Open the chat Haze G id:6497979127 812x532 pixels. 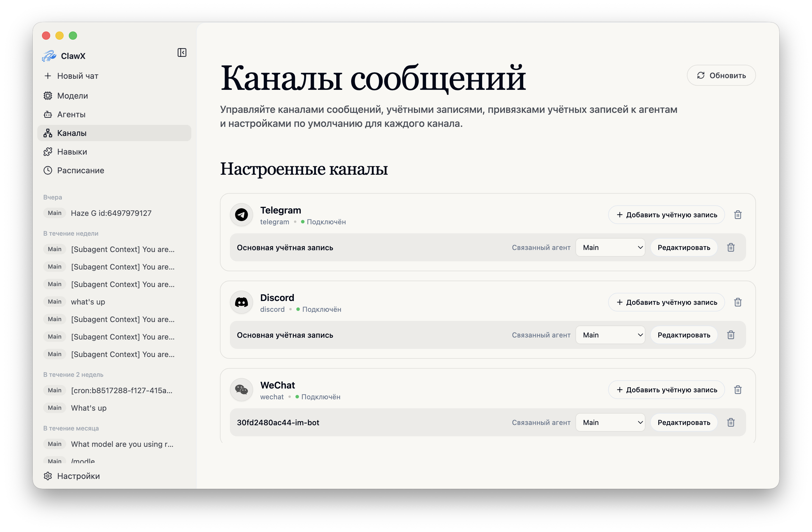[114, 213]
